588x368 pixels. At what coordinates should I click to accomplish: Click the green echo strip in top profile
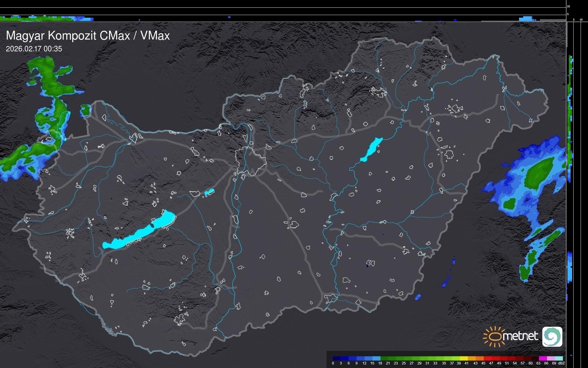(35, 19)
